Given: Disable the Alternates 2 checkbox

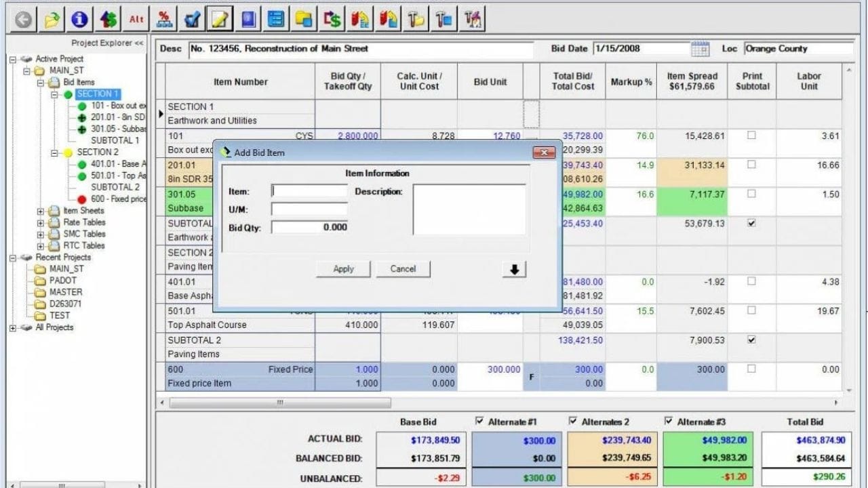Looking at the screenshot, I should [x=573, y=421].
